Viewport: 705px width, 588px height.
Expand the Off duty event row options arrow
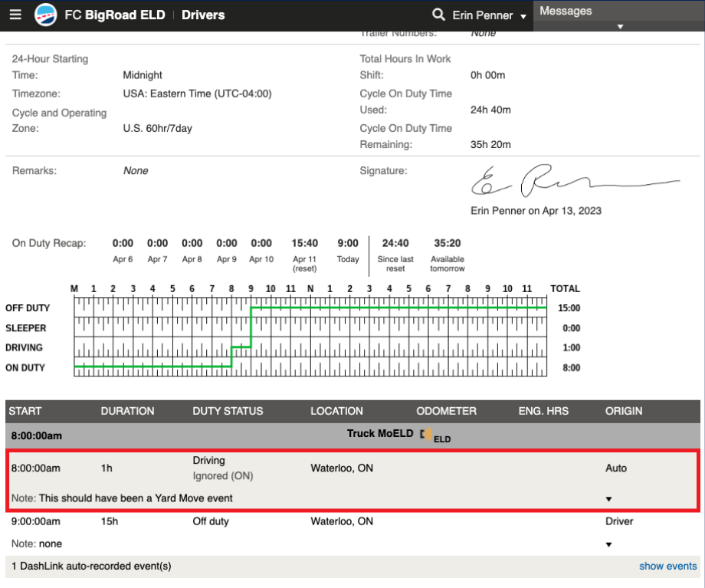pos(608,544)
